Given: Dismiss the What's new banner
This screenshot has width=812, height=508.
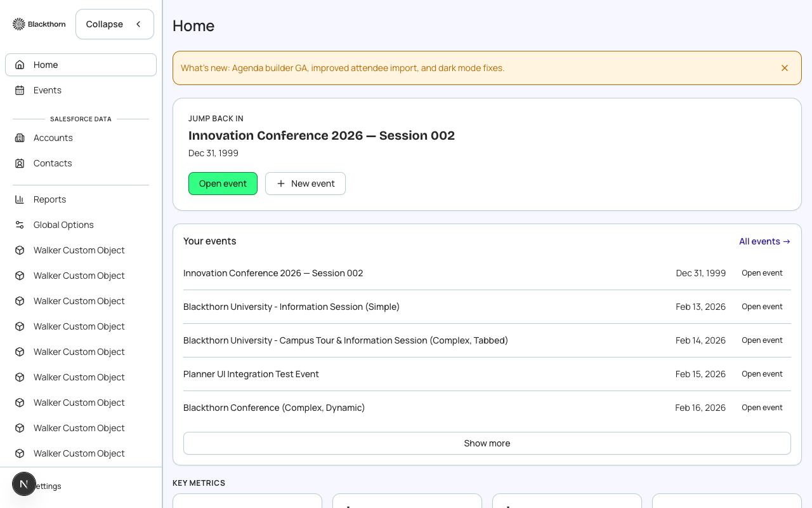Looking at the screenshot, I should (785, 68).
